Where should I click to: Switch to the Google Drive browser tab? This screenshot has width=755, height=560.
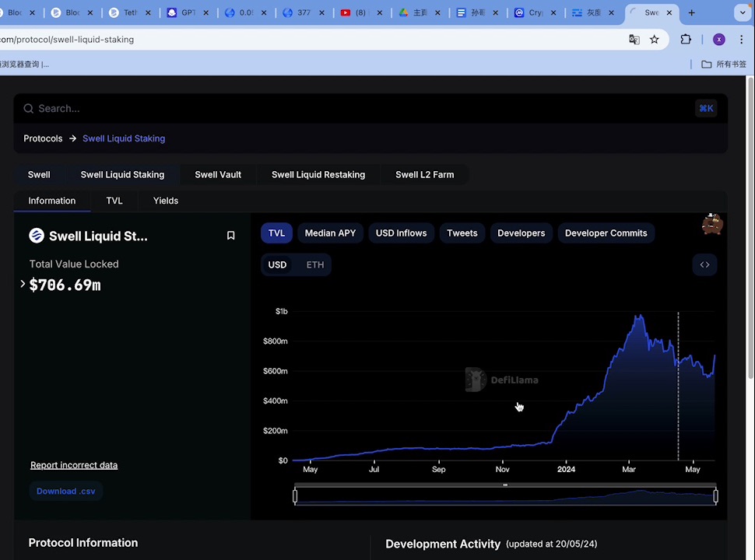[413, 13]
